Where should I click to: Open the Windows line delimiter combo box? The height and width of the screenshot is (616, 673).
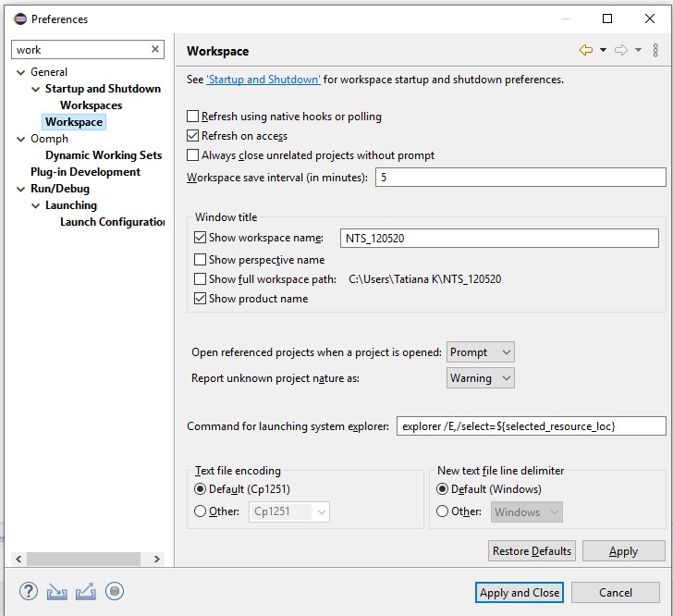pos(527,511)
